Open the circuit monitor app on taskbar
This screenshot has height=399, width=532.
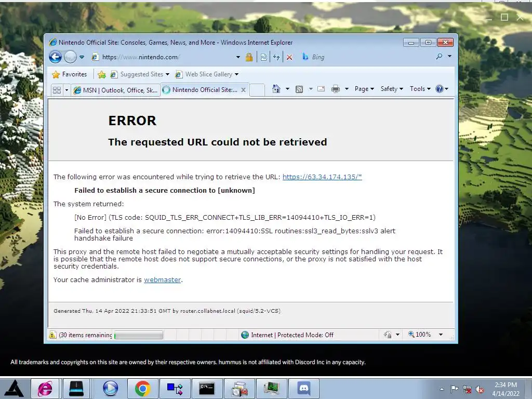point(271,389)
